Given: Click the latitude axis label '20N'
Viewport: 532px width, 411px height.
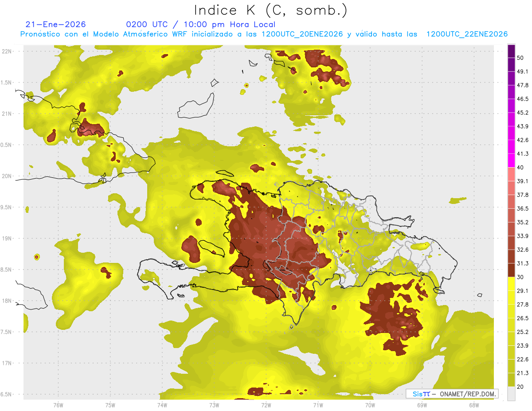Looking at the screenshot, I should [x=7, y=176].
